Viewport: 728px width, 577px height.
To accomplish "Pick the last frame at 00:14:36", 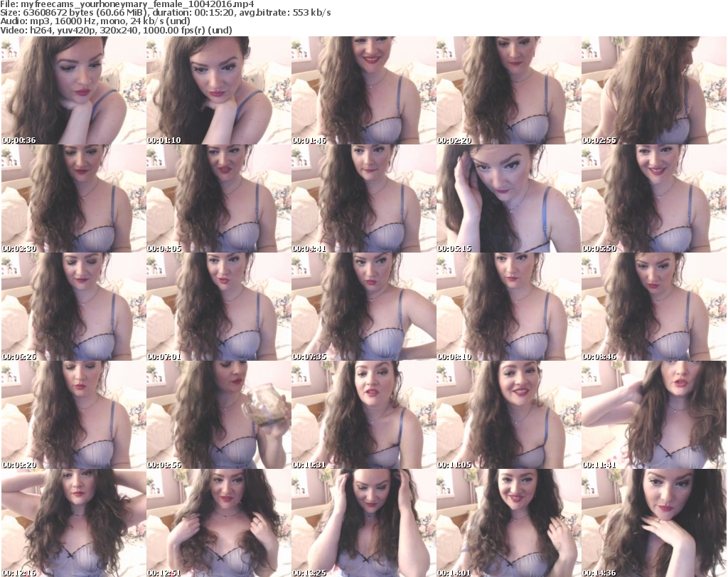I will point(654,523).
